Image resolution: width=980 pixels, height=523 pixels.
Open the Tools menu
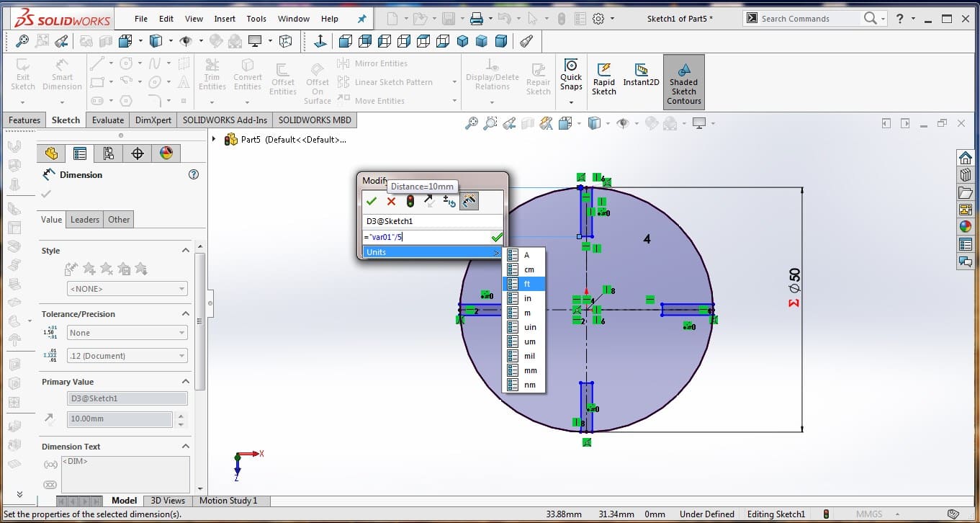256,19
